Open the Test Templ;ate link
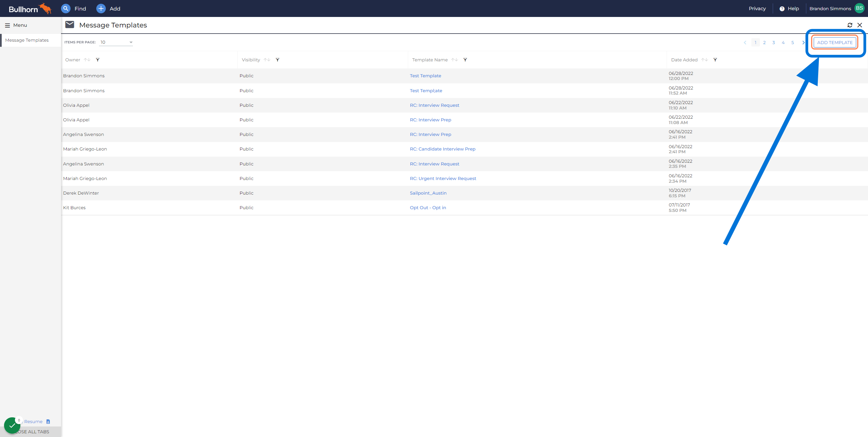The height and width of the screenshot is (437, 868). (426, 91)
